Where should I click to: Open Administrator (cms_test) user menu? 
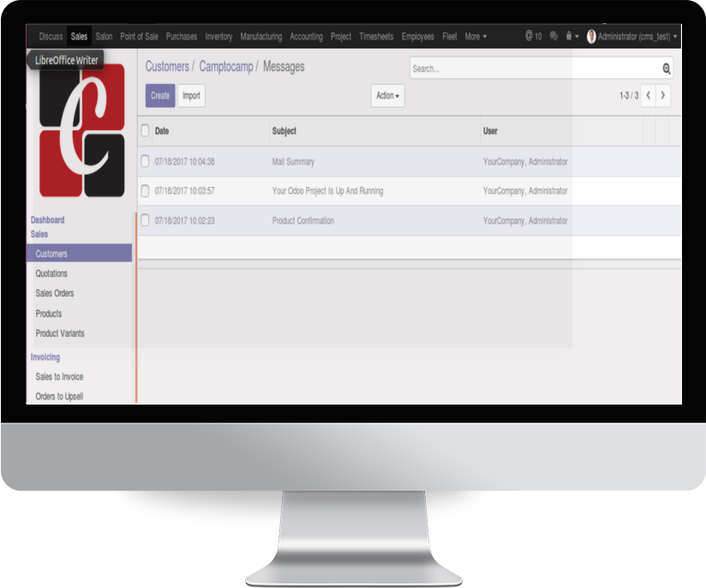point(637,37)
